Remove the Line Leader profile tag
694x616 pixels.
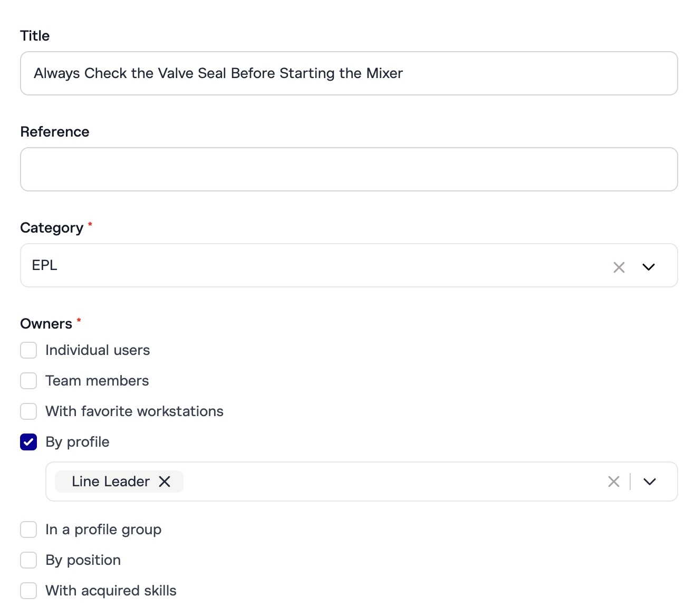[x=165, y=482]
